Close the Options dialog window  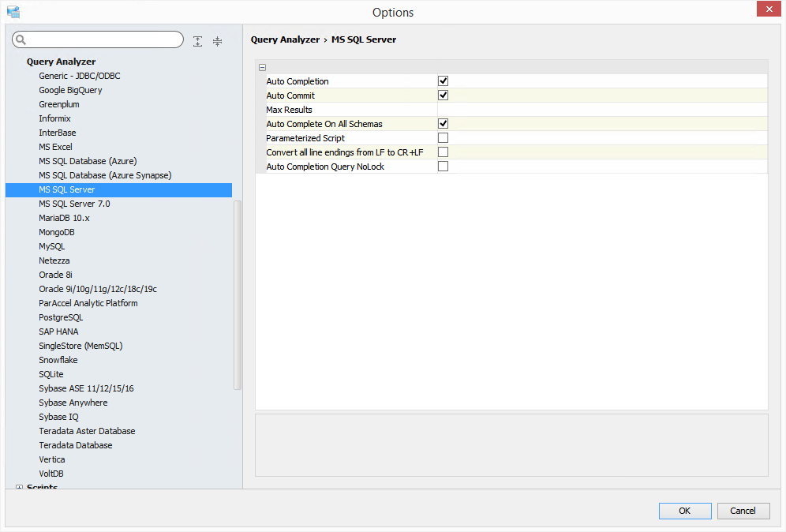769,9
